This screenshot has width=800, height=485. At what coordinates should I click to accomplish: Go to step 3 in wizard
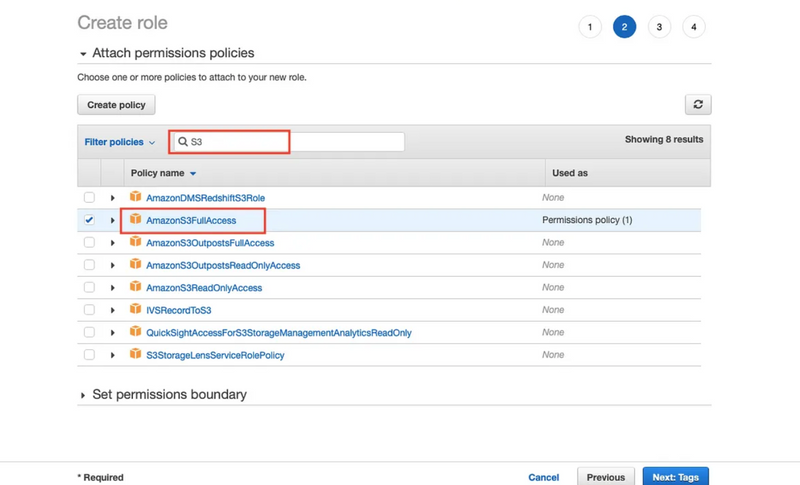(x=659, y=27)
